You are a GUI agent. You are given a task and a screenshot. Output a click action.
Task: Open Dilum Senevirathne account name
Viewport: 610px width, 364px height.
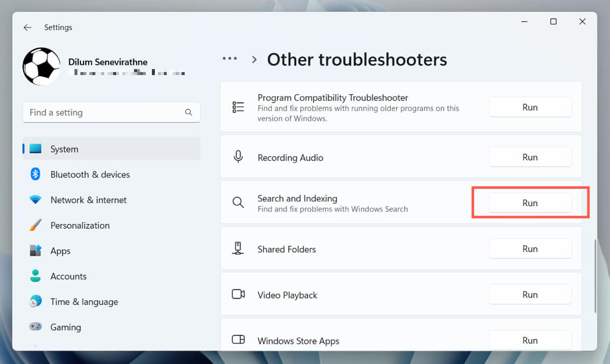coord(108,62)
